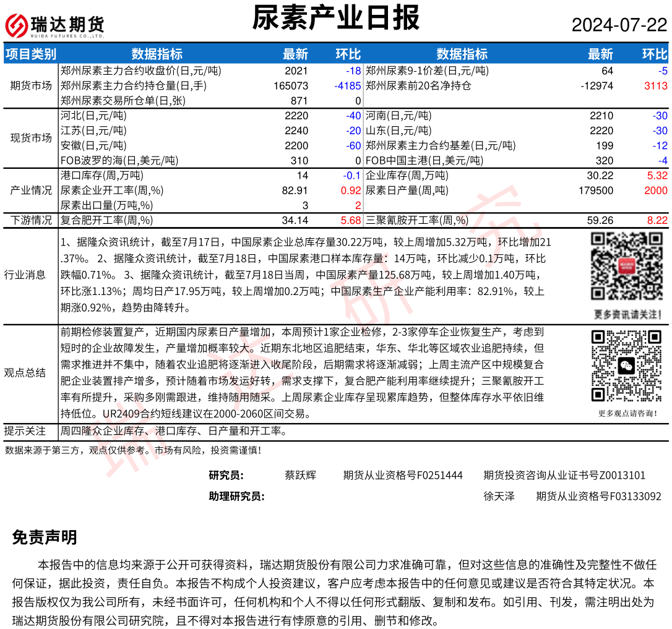The width and height of the screenshot is (672, 629).
Task: Click the 行业消息 section label
Action: 25,275
